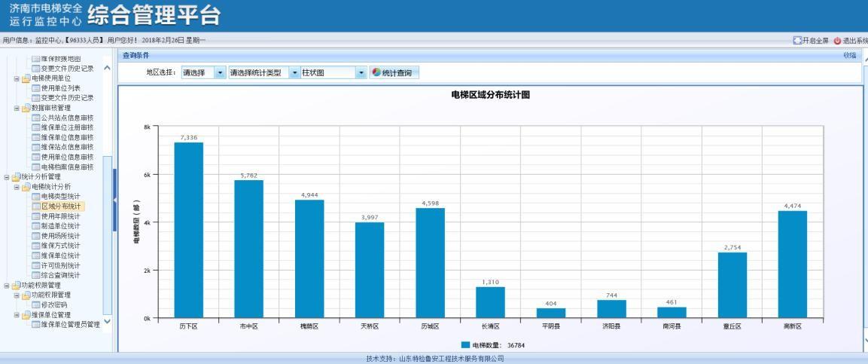Screen dimensions: 868x364
Task: Click the 数据审核管理 folder icon
Action: (x=26, y=108)
